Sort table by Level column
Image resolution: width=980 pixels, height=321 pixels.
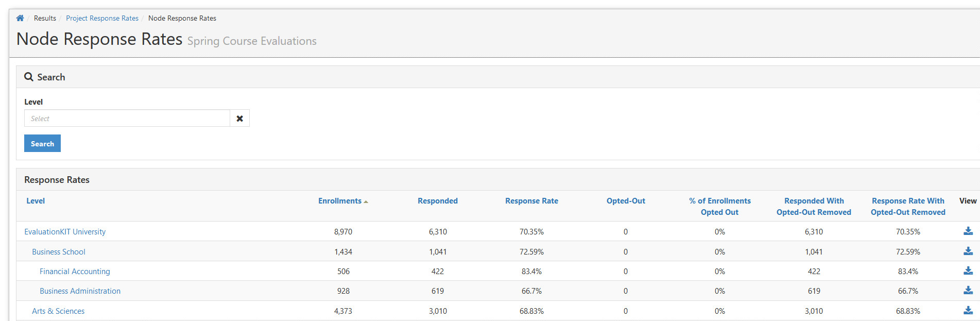click(36, 201)
